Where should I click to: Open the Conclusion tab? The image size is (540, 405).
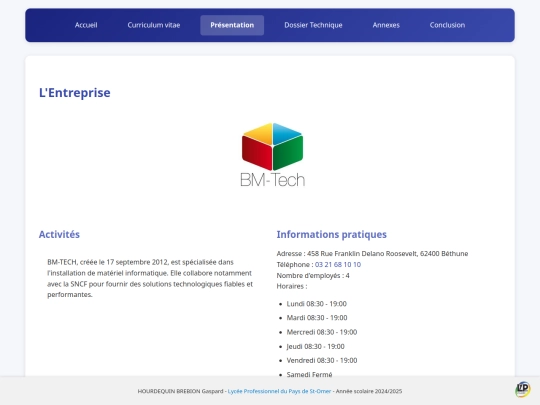click(447, 25)
